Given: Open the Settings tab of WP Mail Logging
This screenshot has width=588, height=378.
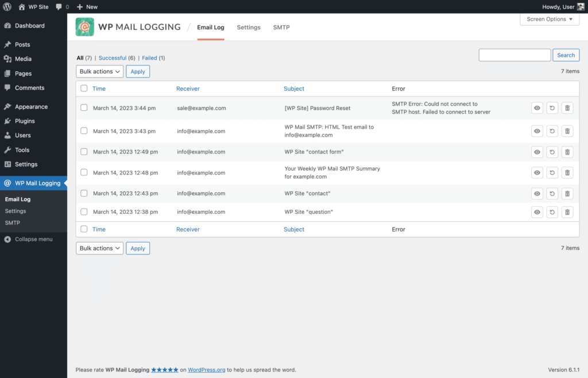Looking at the screenshot, I should coord(248,27).
